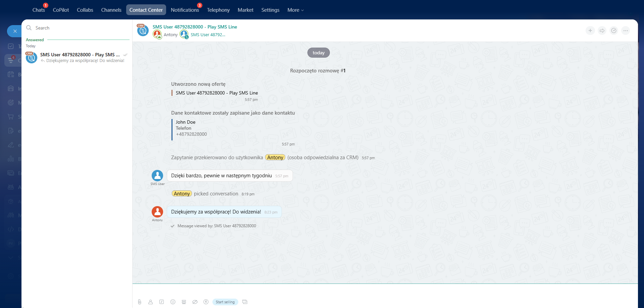Viewport: 644px width, 308px height.
Task: Switch to the Telephony tab
Action: (218, 10)
